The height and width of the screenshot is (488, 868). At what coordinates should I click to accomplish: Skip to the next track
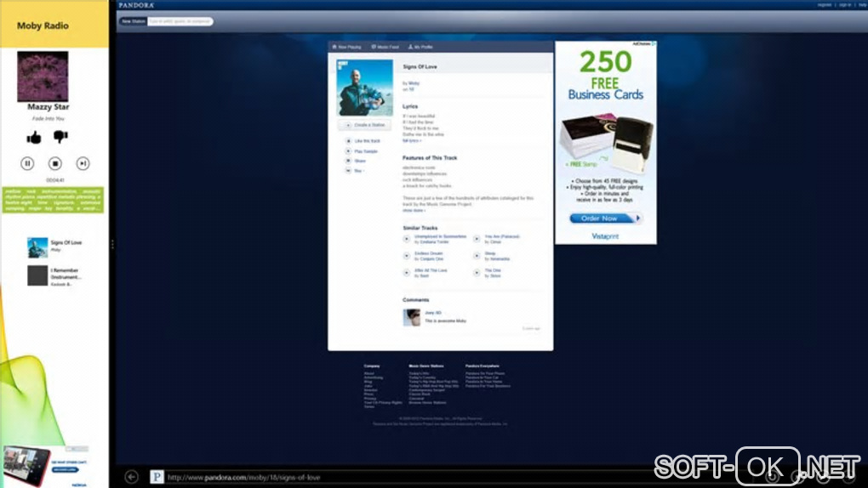pyautogui.click(x=83, y=163)
